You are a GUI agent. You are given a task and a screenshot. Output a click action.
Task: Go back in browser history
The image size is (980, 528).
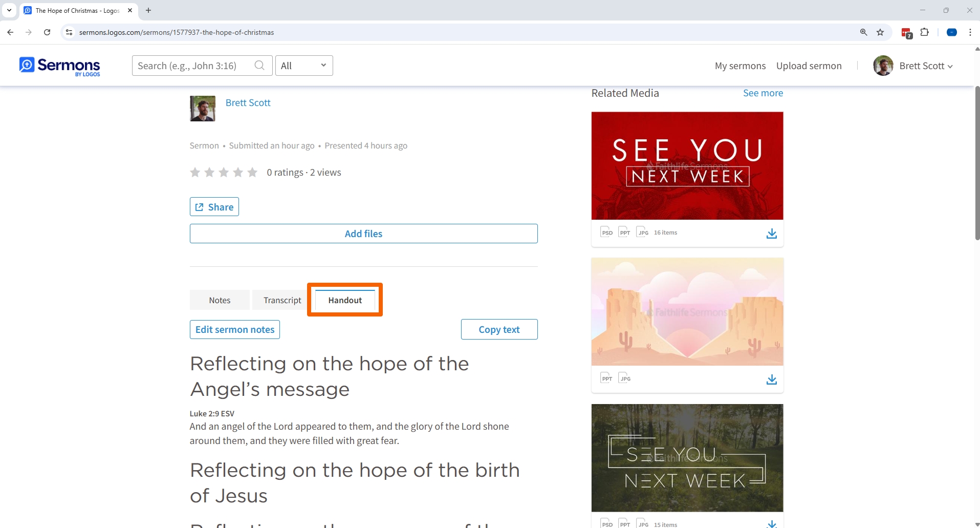[10, 32]
